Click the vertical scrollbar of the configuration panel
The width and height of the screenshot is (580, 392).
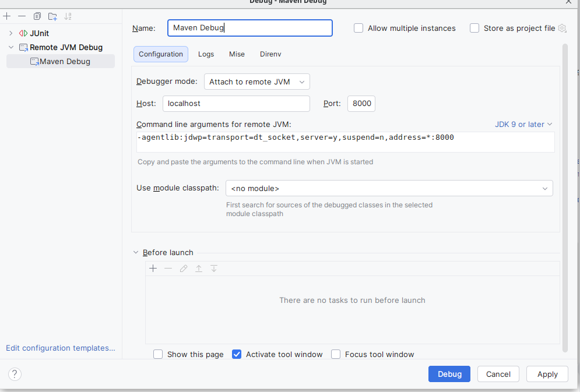click(564, 175)
